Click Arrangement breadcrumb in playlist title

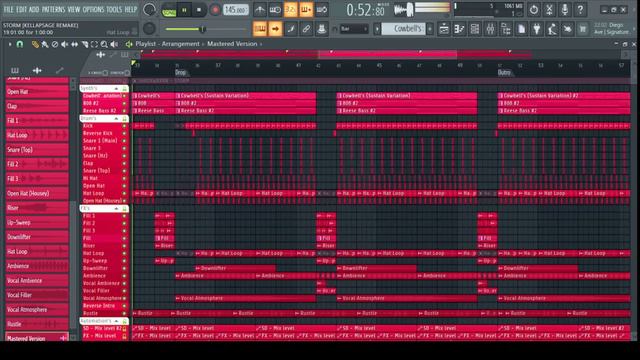coord(180,44)
